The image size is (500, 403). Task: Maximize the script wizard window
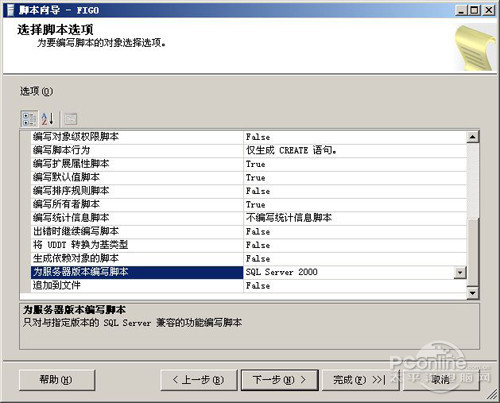474,10
